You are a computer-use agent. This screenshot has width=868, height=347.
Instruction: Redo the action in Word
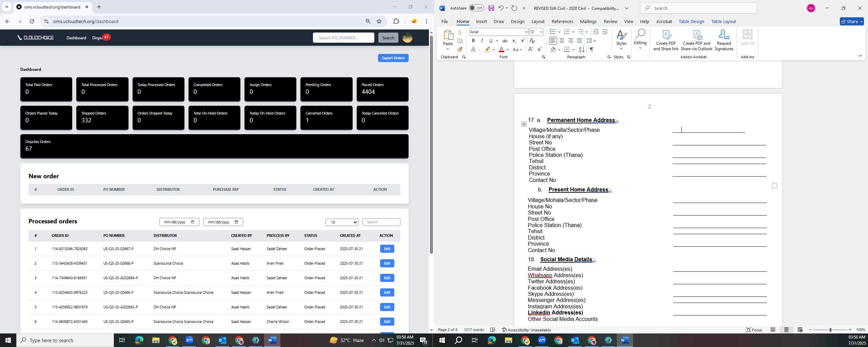[514, 8]
